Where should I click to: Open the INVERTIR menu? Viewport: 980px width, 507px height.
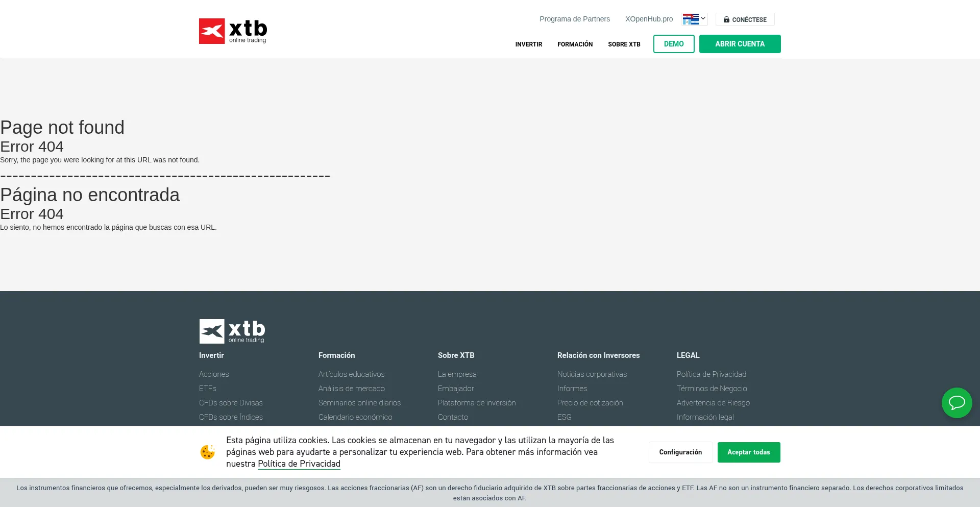pyautogui.click(x=528, y=44)
